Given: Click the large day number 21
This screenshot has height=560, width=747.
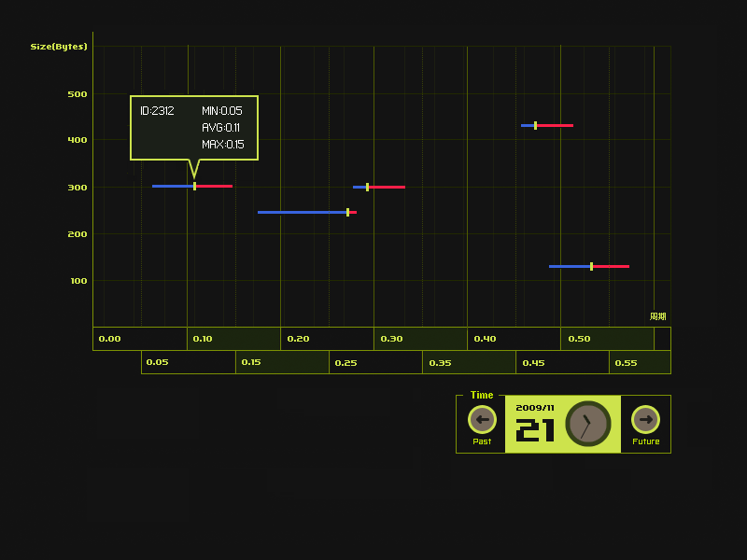Looking at the screenshot, I should click(535, 430).
